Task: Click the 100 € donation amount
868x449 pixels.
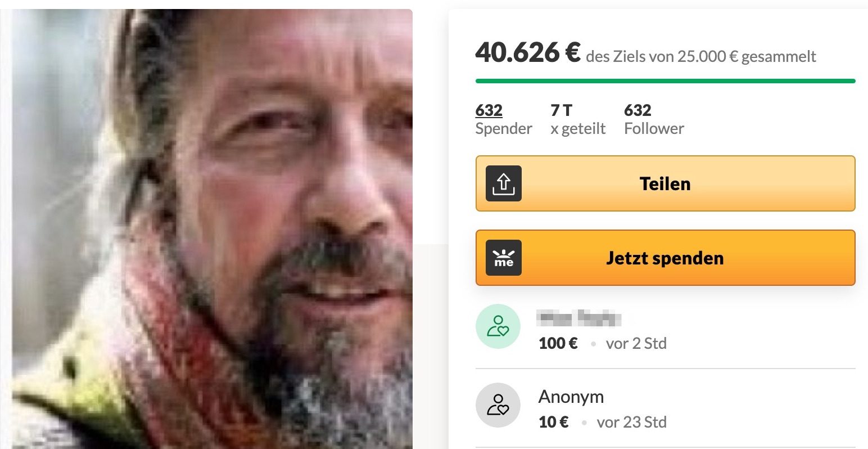Action: point(558,343)
